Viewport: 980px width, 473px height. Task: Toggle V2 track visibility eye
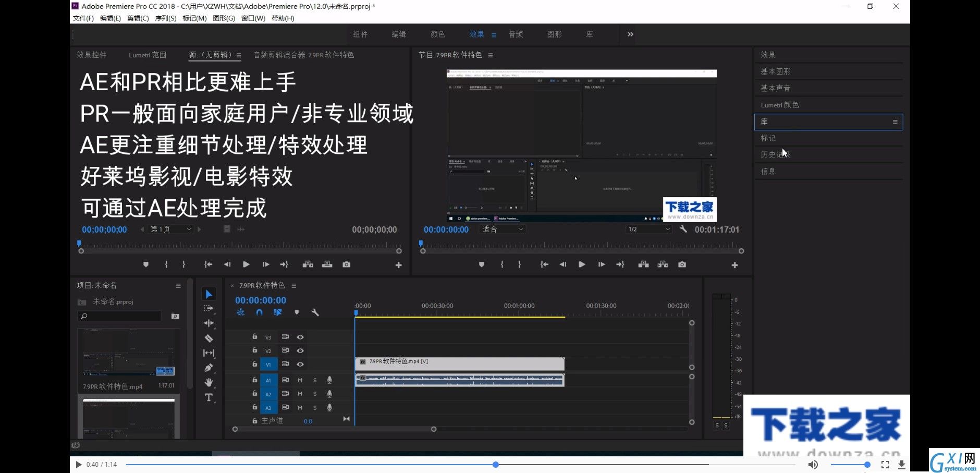(300, 350)
